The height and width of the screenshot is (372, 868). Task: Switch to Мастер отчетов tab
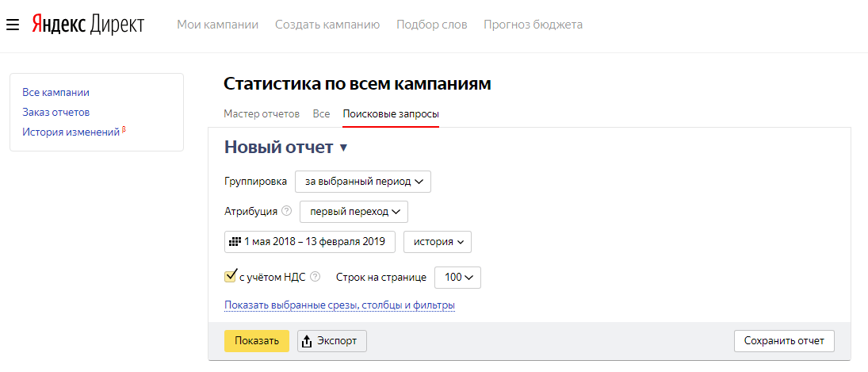262,114
